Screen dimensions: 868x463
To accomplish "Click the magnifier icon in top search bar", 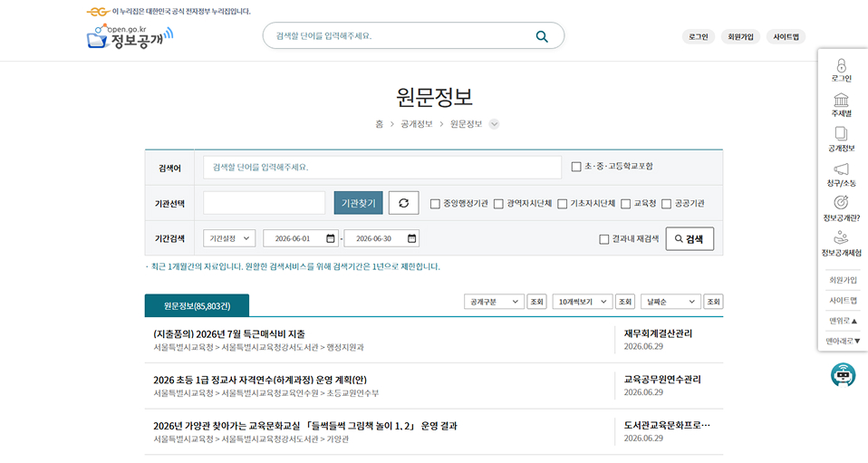I will coord(542,36).
